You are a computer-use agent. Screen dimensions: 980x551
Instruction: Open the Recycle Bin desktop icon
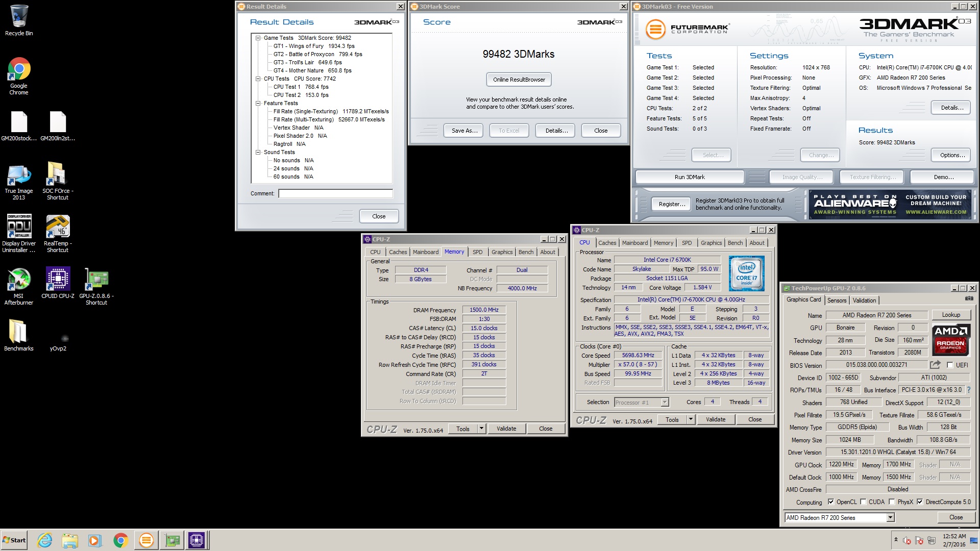tap(19, 20)
